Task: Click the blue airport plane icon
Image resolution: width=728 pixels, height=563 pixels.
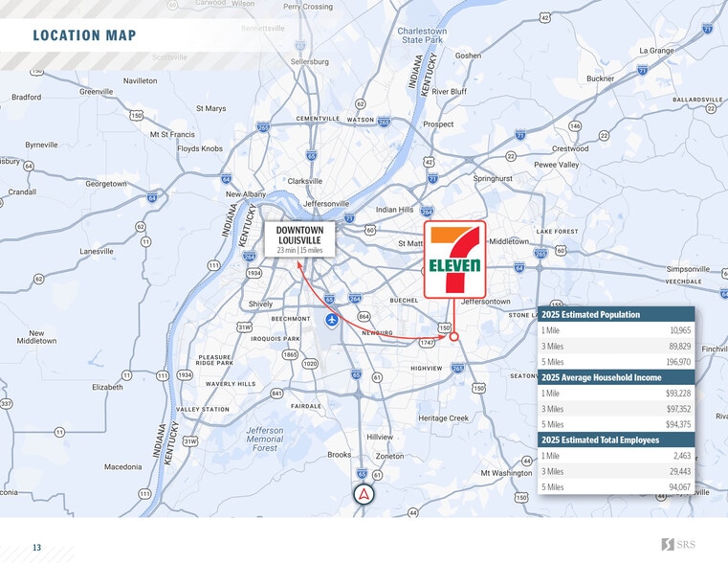Action: pos(332,320)
